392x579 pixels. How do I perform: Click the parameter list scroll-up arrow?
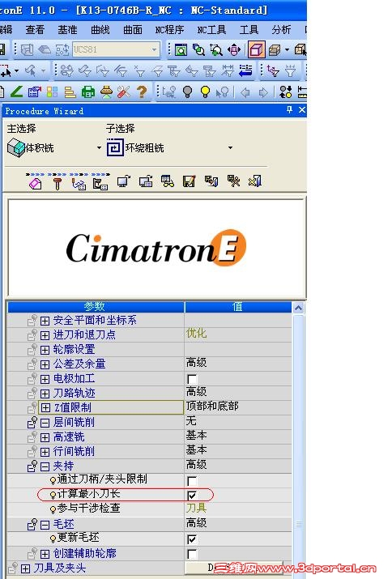point(298,308)
